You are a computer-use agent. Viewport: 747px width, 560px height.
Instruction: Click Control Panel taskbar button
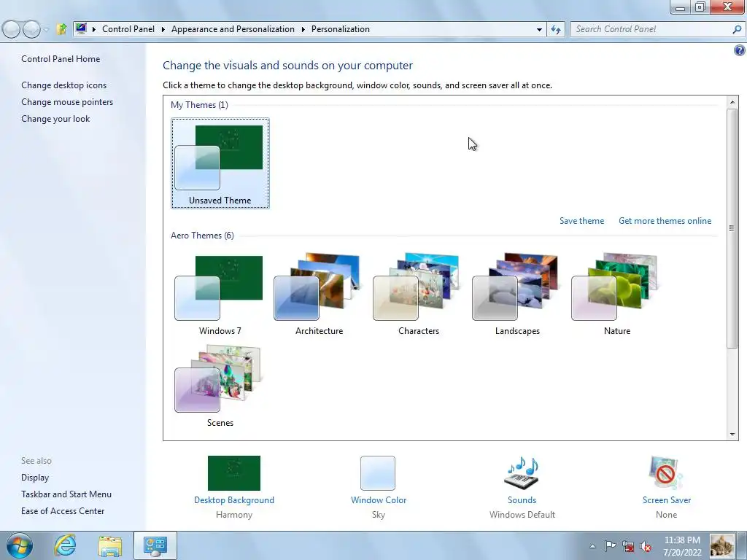click(x=155, y=545)
